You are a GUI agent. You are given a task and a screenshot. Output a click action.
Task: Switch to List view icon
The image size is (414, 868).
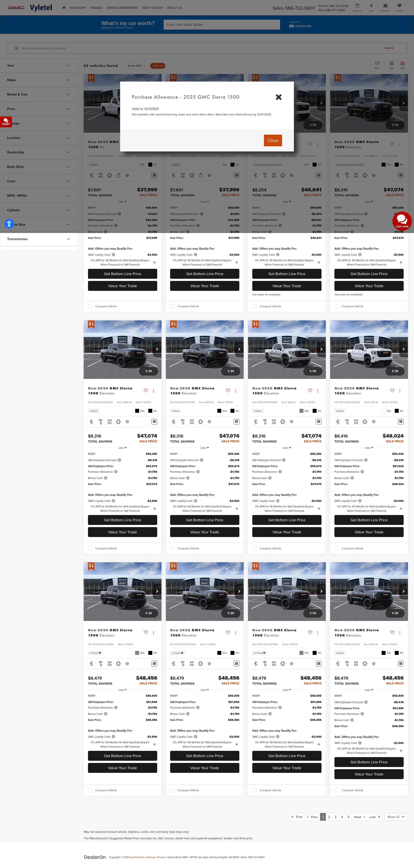402,63
